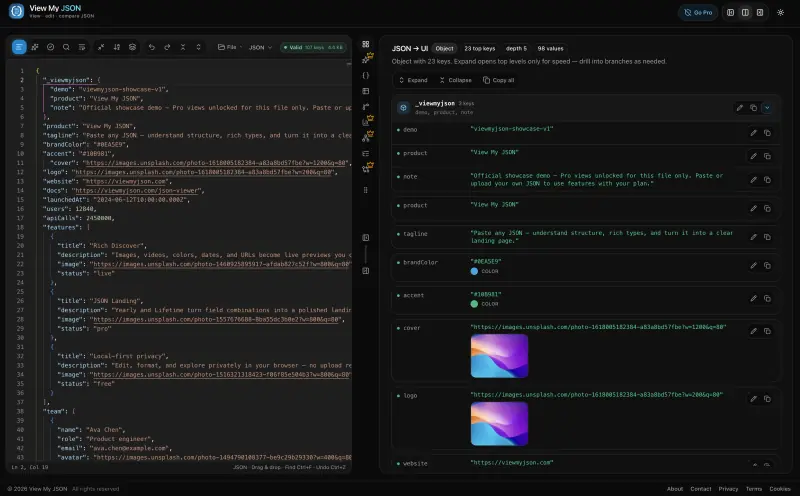Edit the demo value

coord(754,133)
